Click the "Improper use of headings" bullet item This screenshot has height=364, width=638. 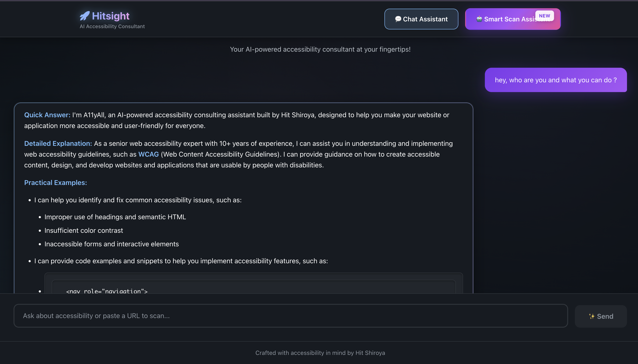115,217
